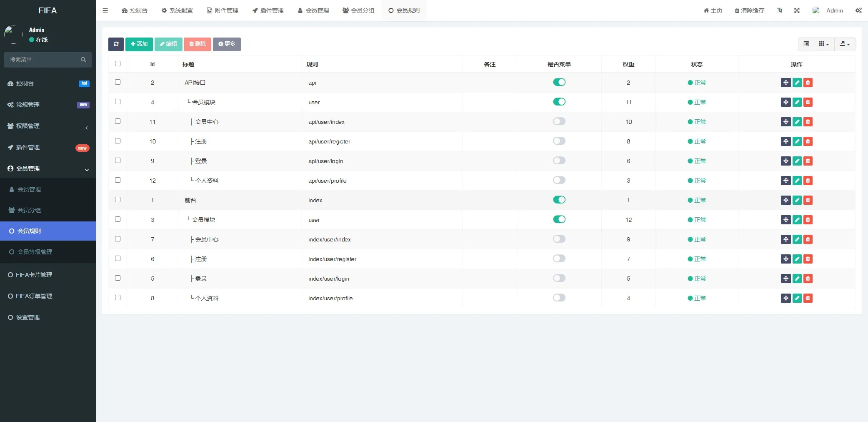Click the hamburger menu toggle icon

[x=105, y=10]
